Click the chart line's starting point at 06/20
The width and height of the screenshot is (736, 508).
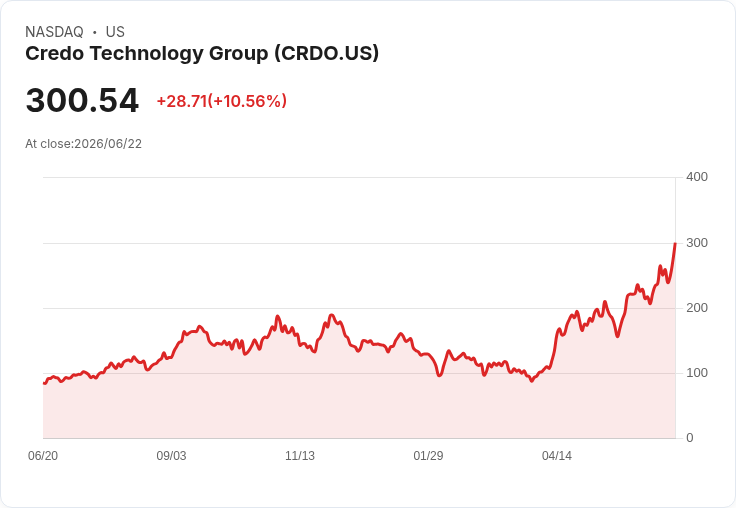44,383
